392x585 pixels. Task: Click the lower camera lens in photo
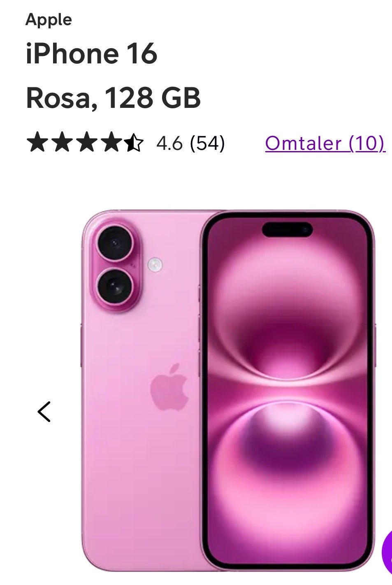(115, 287)
